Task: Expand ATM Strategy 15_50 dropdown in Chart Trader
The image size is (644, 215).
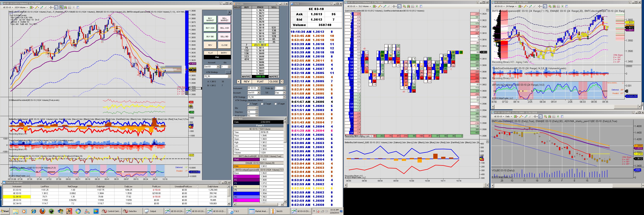Action: pos(229,76)
